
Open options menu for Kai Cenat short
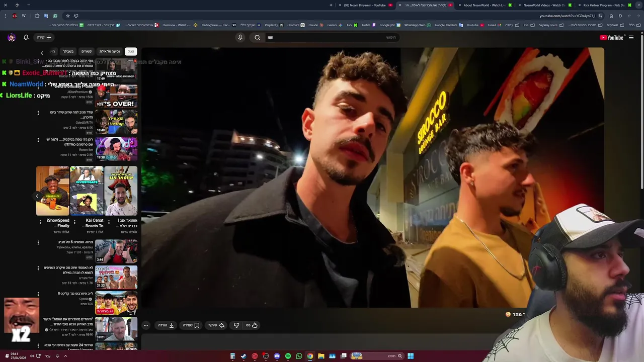pyautogui.click(x=74, y=222)
